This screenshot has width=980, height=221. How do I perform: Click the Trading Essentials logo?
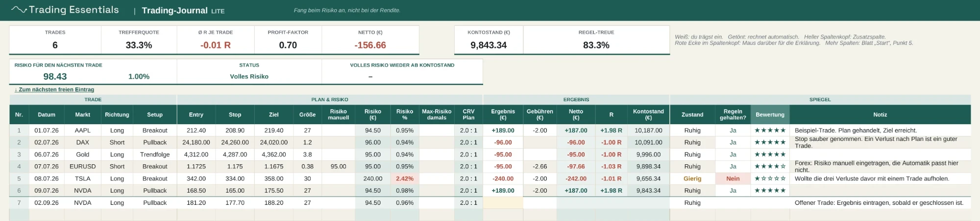[x=65, y=10]
